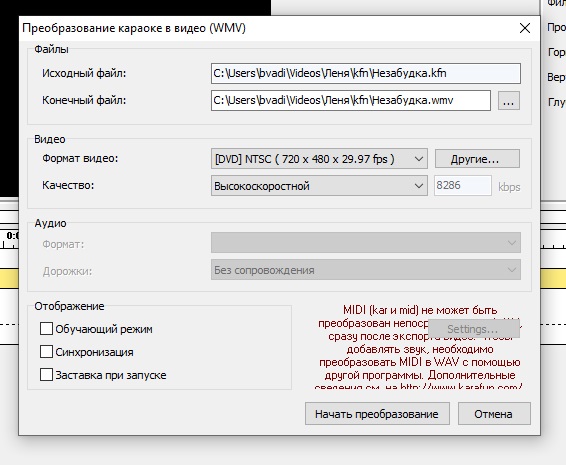Click the Конечный файл path field

click(351, 100)
